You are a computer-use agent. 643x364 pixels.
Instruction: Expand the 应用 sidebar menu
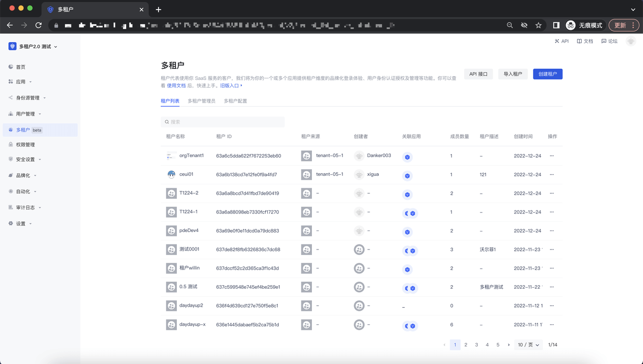click(x=21, y=82)
